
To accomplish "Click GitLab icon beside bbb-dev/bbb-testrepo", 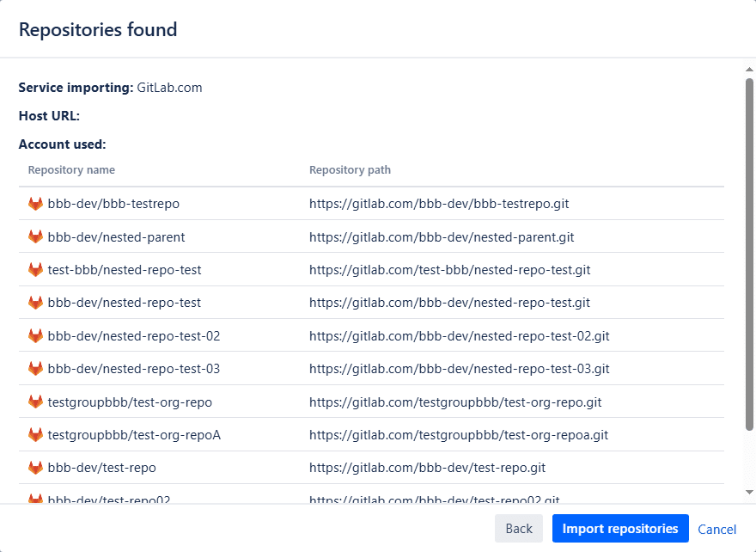I will [x=35, y=204].
